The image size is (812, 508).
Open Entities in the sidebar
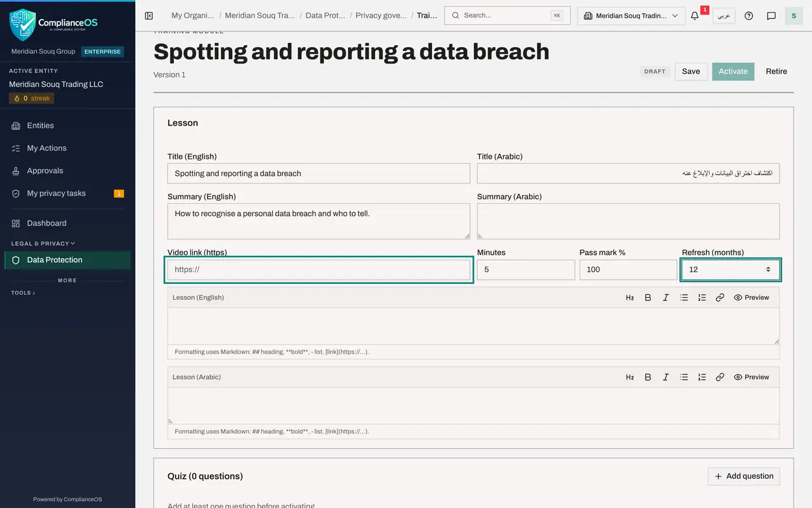click(x=67, y=126)
